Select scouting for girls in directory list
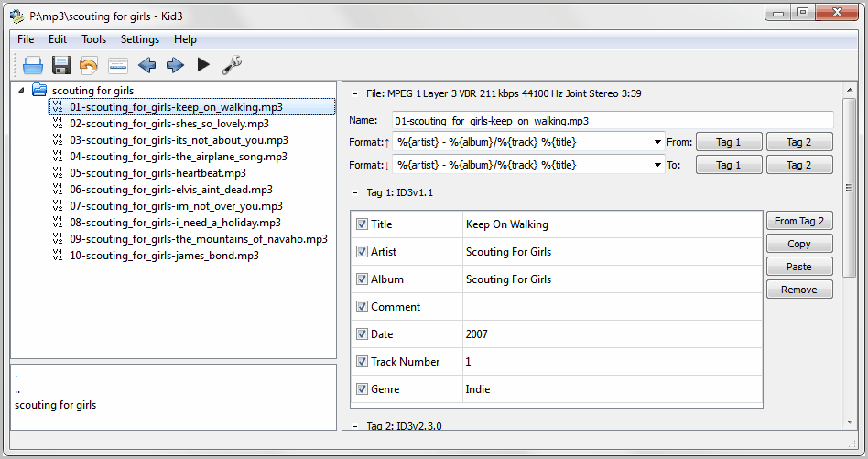This screenshot has width=868, height=459. click(55, 405)
